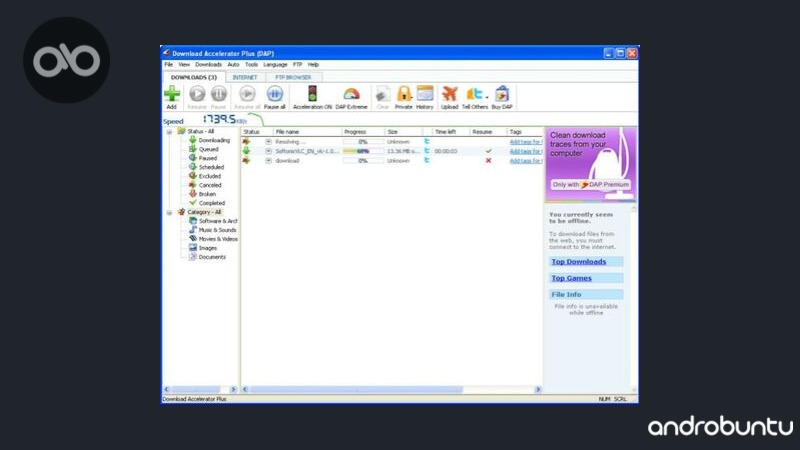Click Only with DAP Premium button
This screenshot has width=800, height=450.
[x=591, y=185]
